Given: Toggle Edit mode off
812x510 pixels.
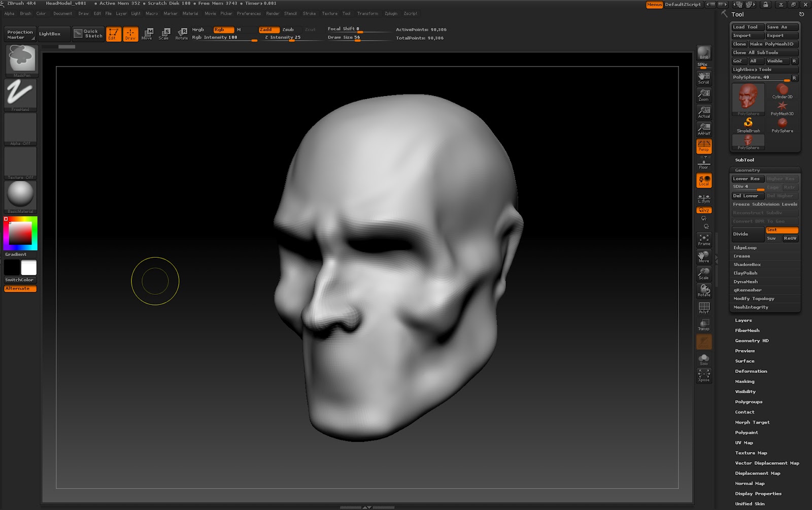Looking at the screenshot, I should click(113, 34).
